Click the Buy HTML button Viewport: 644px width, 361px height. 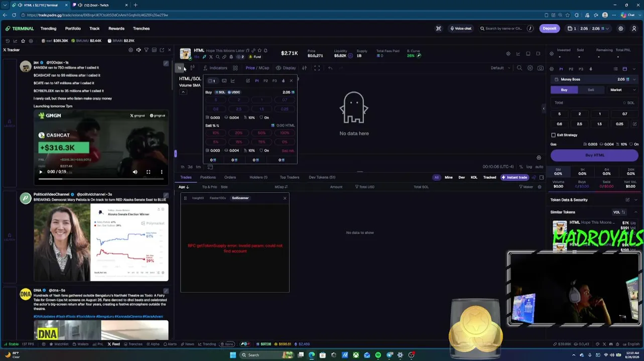tap(595, 155)
